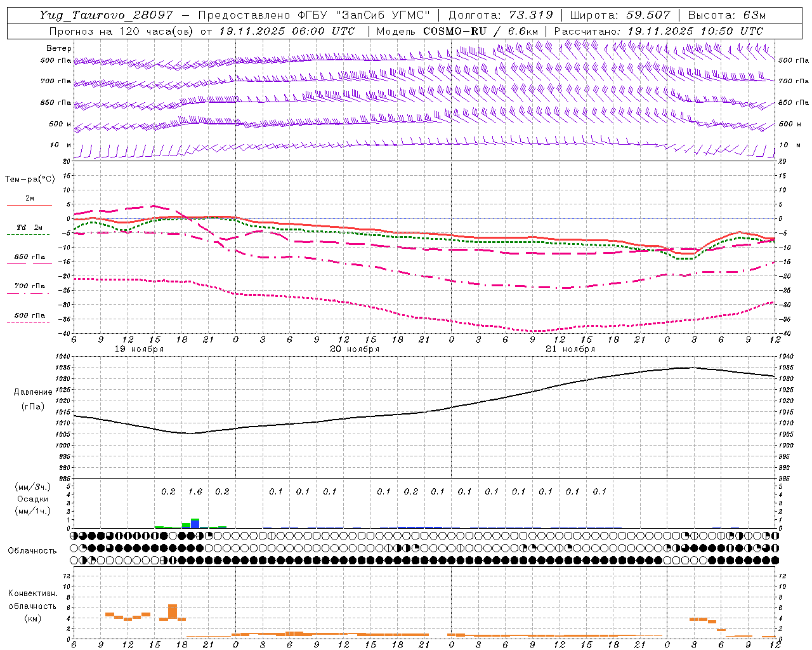Viewport: 812px width, 650px height.
Task: Click the "(км)" convective cloud unit label
Action: click(x=32, y=618)
